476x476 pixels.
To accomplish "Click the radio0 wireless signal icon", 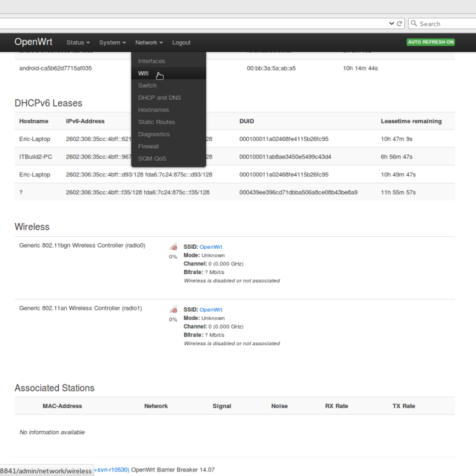I will click(173, 247).
